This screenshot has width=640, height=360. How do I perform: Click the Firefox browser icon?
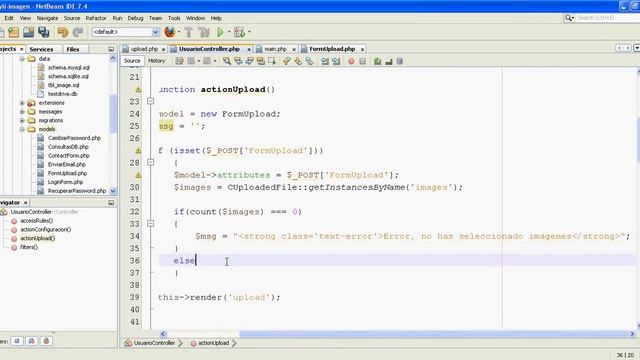click(169, 32)
